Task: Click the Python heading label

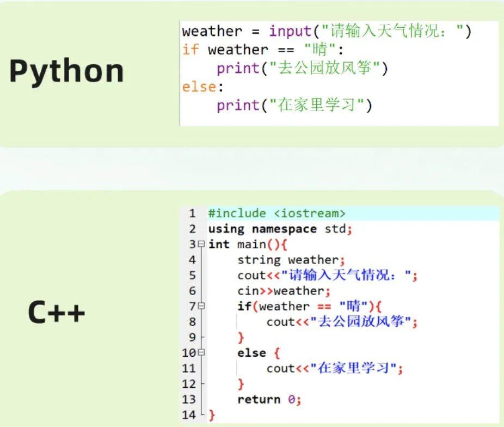Action: pyautogui.click(x=66, y=72)
